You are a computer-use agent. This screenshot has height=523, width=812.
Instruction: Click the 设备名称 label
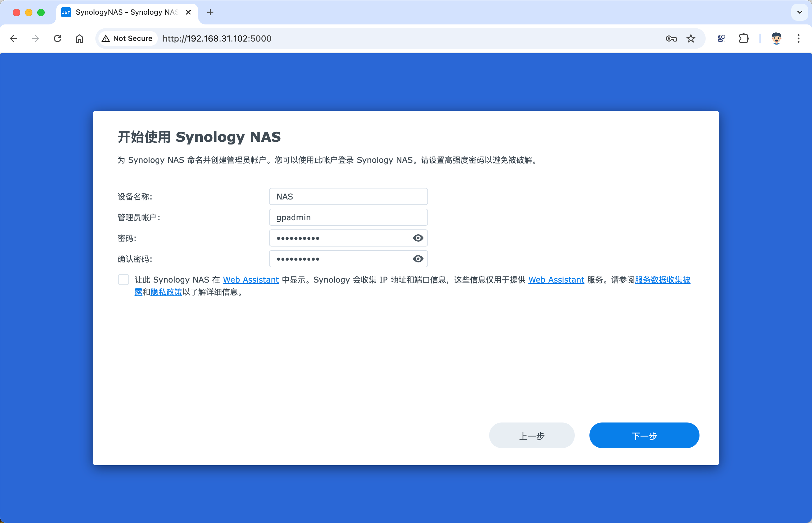pyautogui.click(x=135, y=197)
